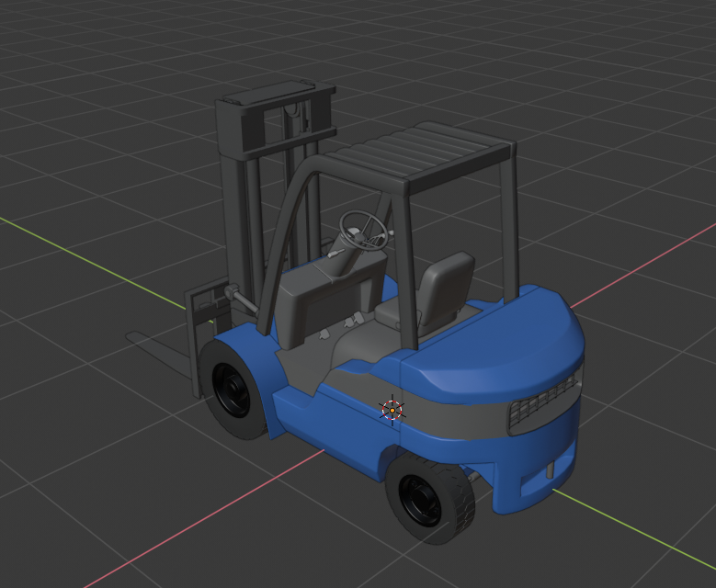Click the 3D cursor origin marker
716x588 pixels.
[392, 410]
